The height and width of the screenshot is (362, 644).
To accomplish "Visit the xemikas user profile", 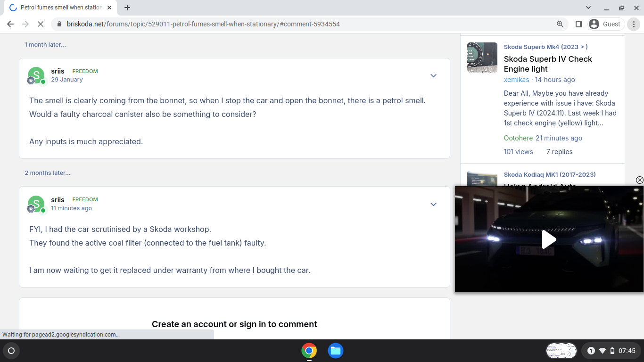I will point(516,80).
